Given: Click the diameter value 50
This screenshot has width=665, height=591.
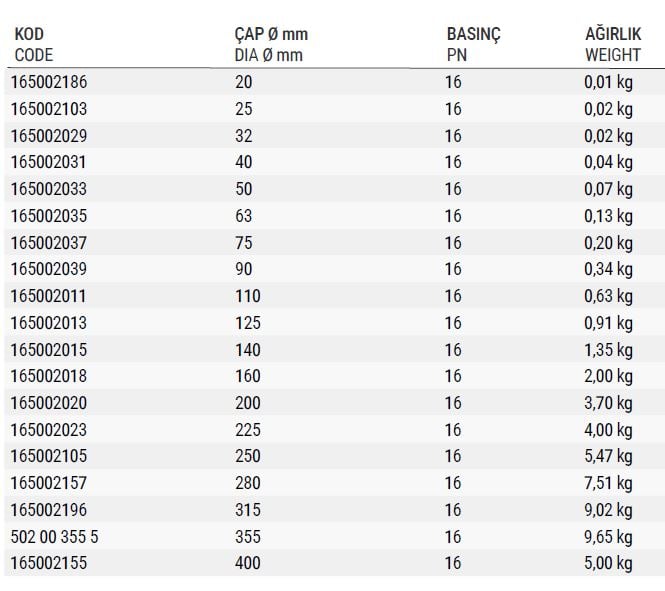Looking at the screenshot, I should click(x=244, y=189).
